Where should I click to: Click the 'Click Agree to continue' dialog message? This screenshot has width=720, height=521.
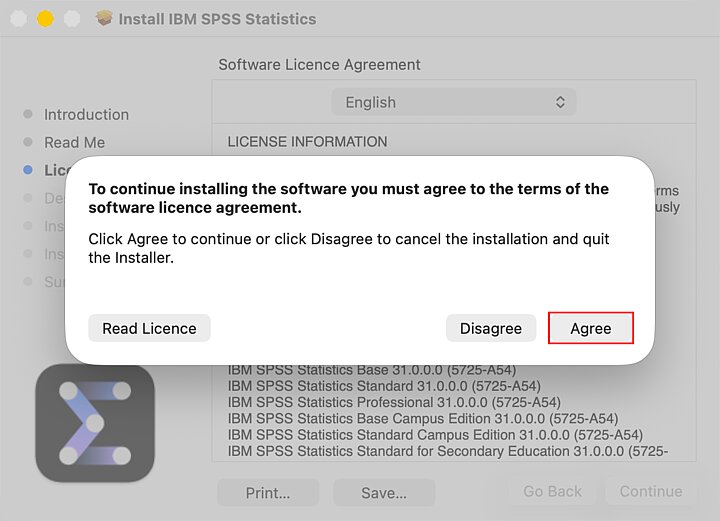click(349, 248)
